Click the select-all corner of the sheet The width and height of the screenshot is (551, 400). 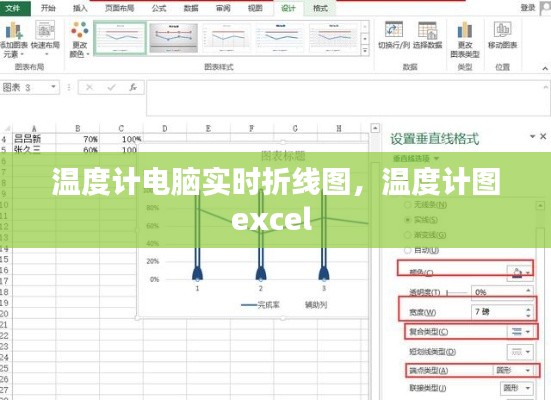[7, 128]
